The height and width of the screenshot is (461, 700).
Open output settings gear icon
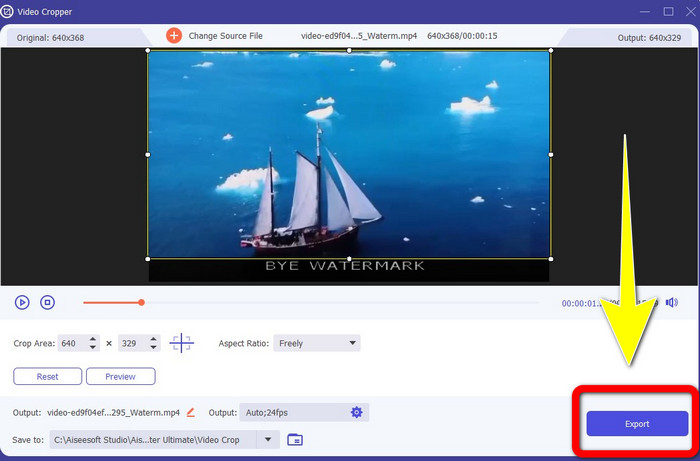357,412
